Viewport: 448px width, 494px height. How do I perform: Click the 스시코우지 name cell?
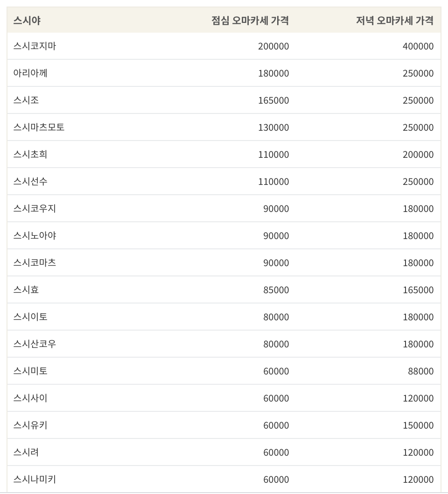click(x=35, y=209)
